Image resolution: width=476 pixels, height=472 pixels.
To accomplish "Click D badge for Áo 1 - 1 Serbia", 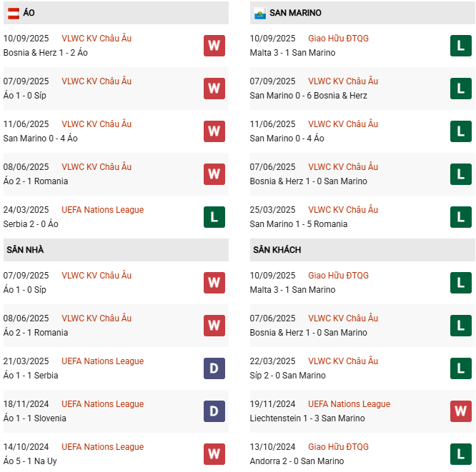I will tap(214, 368).
